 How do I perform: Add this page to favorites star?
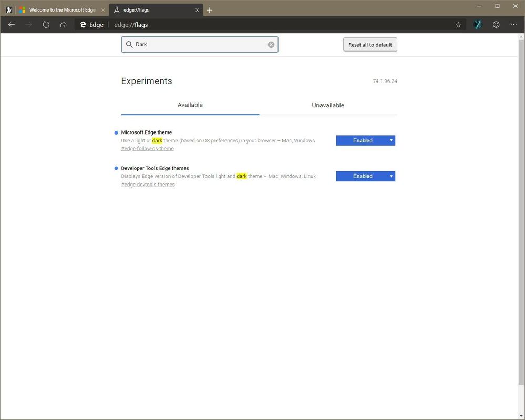[x=458, y=25]
